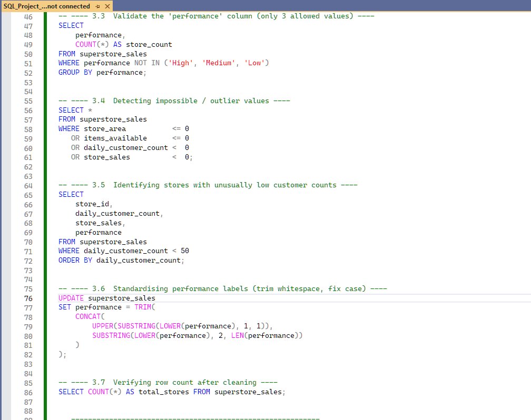Image resolution: width=531 pixels, height=420 pixels.
Task: Select the SQL_Project not connected tab
Action: (47, 6)
